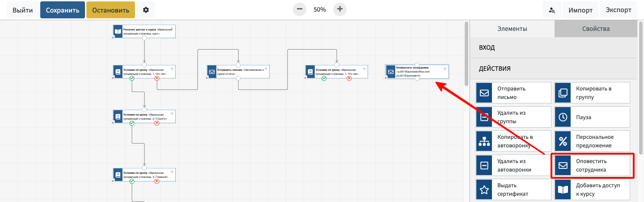Select the Пауза clock action element
Viewport: 644px width, 202px height.
(x=592, y=117)
